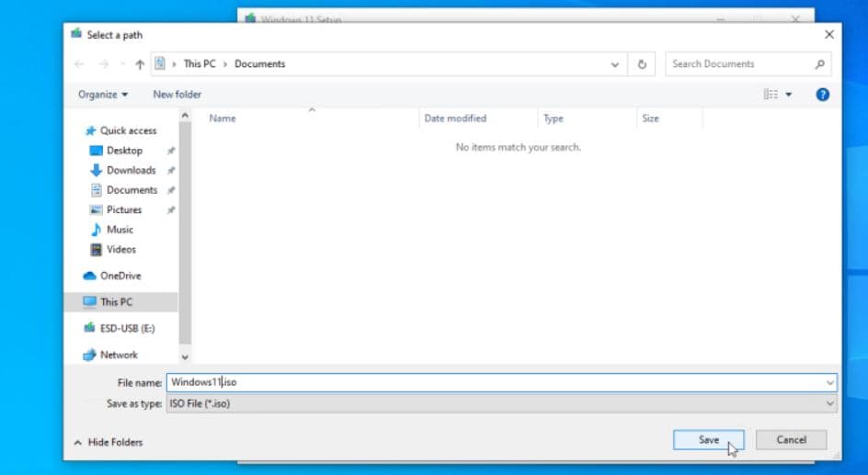Viewport: 868px width, 475px height.
Task: Open the Music folder in sidebar
Action: tap(120, 230)
